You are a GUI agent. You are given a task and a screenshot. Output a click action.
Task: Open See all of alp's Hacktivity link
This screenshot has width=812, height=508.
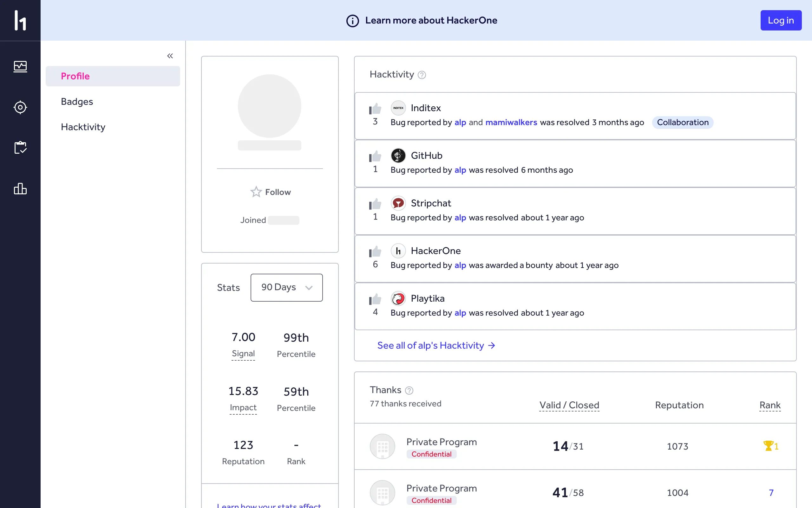(x=436, y=345)
